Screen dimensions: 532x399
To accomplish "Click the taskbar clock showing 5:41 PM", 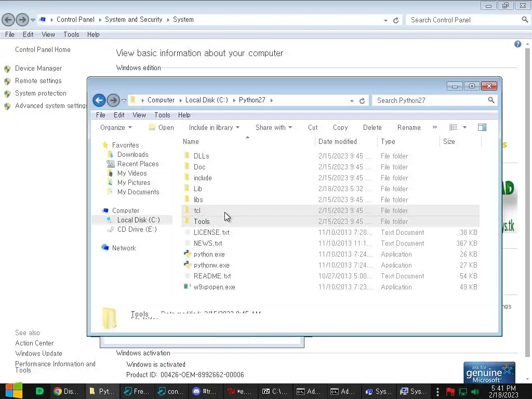I will [x=503, y=391].
